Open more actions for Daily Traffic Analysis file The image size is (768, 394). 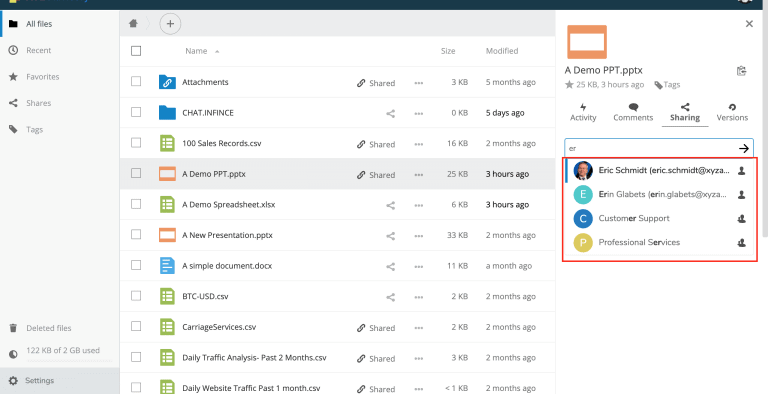tap(419, 358)
